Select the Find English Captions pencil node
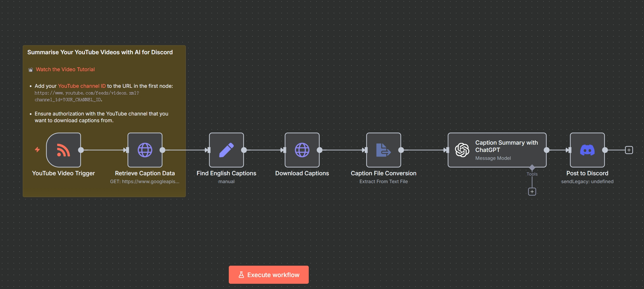Viewport: 644px width, 289px height. (x=226, y=150)
